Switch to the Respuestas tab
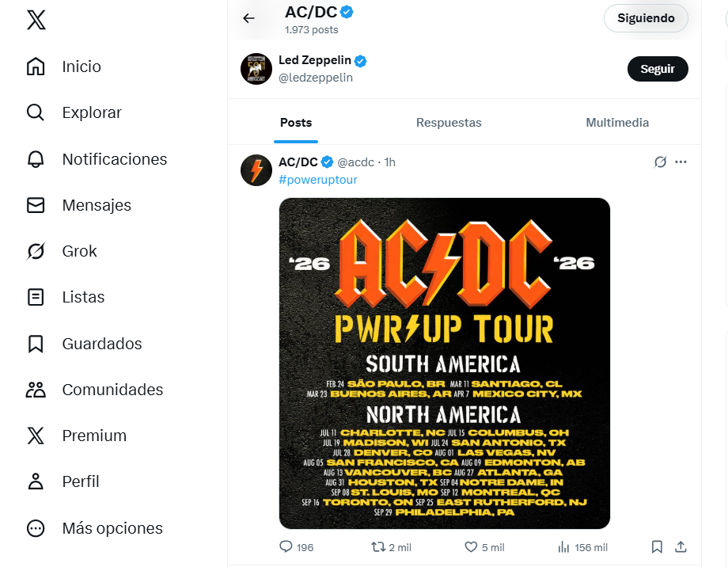Image resolution: width=728 pixels, height=567 pixels. point(449,123)
